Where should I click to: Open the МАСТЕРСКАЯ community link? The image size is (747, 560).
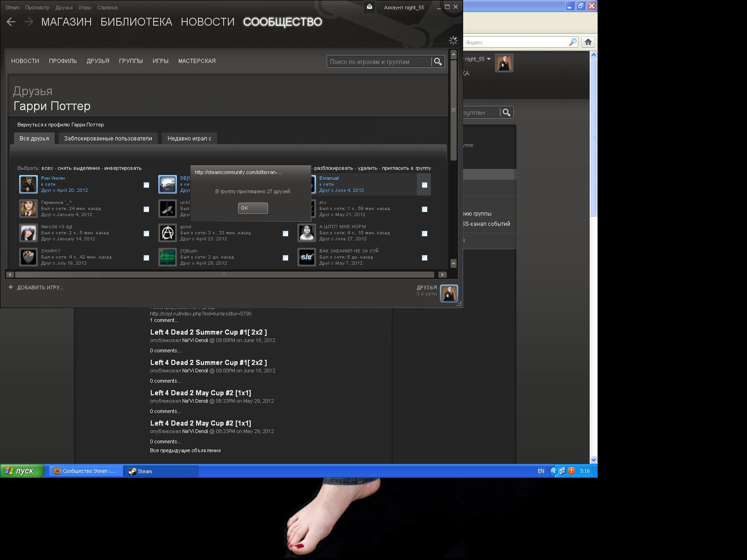[x=197, y=61]
